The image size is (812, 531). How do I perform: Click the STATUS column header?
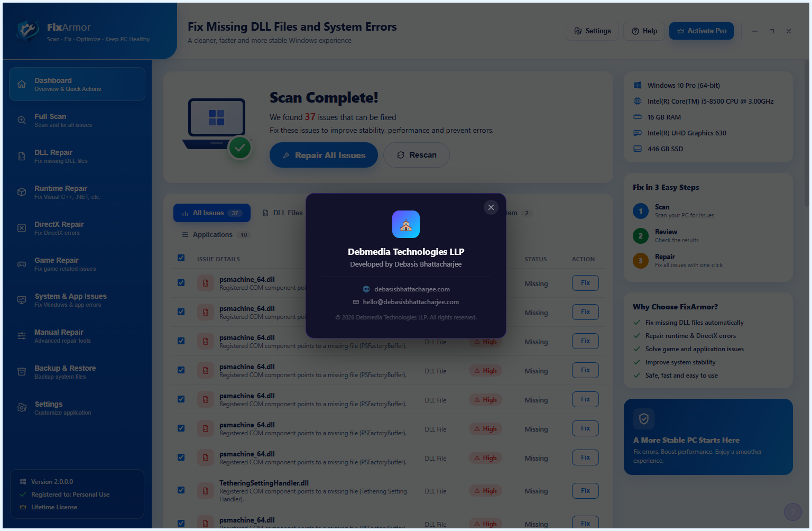[536, 259]
